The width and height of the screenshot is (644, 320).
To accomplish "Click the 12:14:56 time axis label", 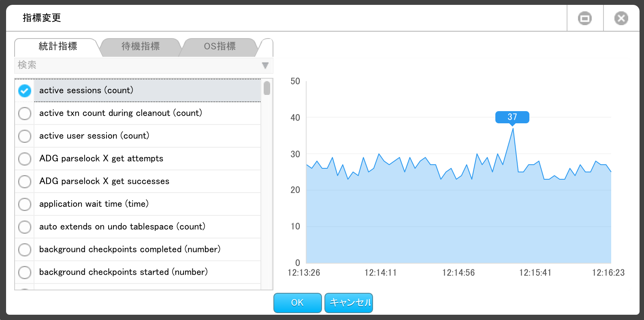I will [x=458, y=273].
